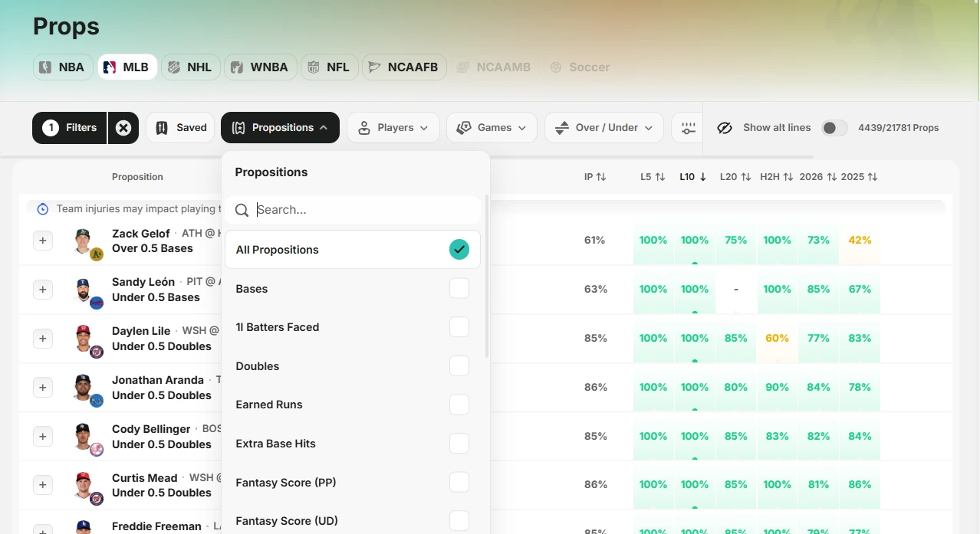This screenshot has width=980, height=534.
Task: Expand Zack Gelof row with plus
Action: coord(43,241)
